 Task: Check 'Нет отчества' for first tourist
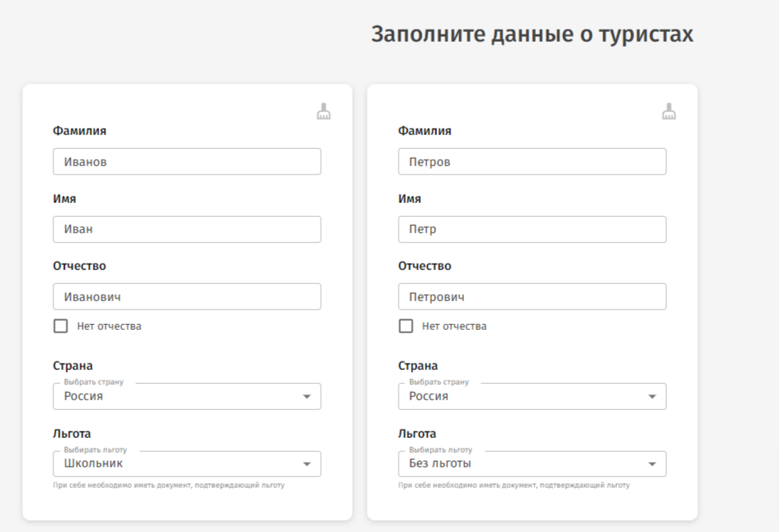click(x=61, y=326)
